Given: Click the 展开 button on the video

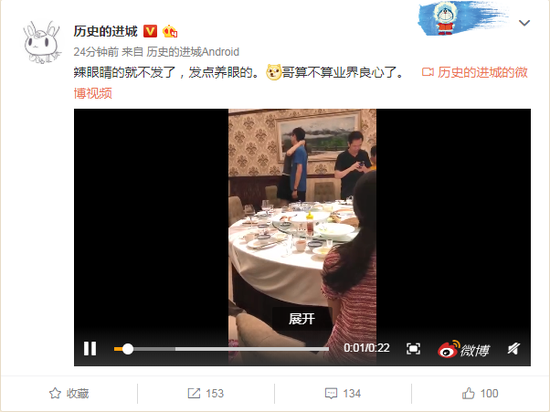Looking at the screenshot, I should coord(302,319).
